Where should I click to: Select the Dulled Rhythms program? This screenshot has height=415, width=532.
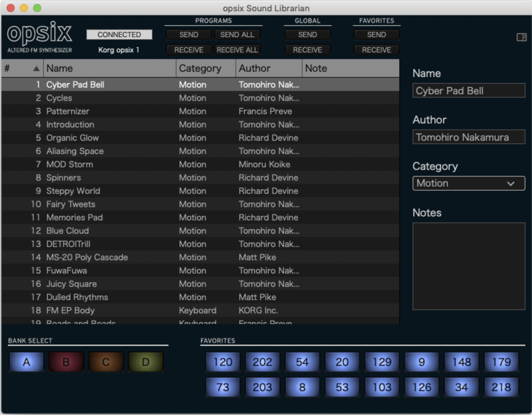tap(200, 297)
